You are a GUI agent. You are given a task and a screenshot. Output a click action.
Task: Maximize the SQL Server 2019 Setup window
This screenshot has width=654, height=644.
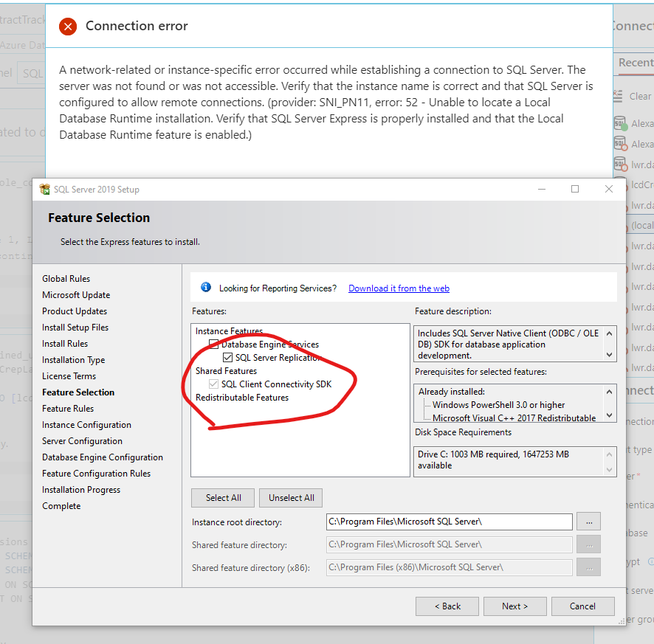[575, 190]
